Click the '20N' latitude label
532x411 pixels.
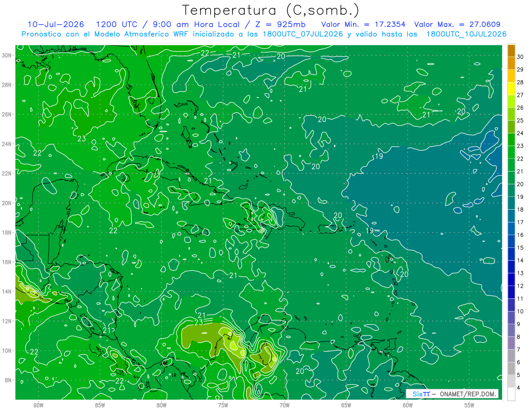click(x=8, y=203)
